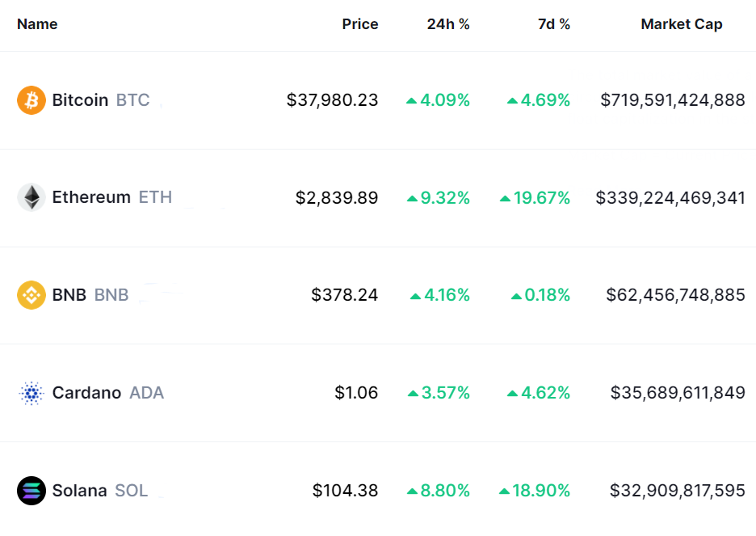The width and height of the screenshot is (756, 536).
Task: Open the Solana name link
Action: (79, 491)
